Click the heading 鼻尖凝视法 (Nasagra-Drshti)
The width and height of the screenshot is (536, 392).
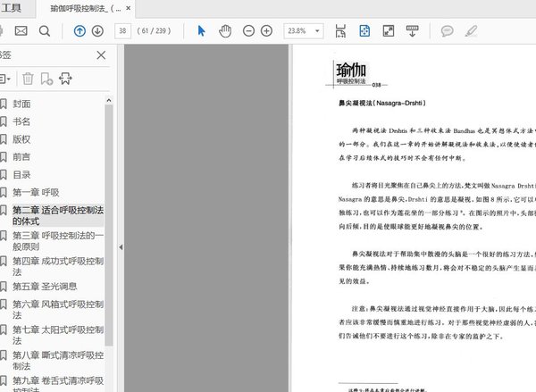click(x=382, y=103)
